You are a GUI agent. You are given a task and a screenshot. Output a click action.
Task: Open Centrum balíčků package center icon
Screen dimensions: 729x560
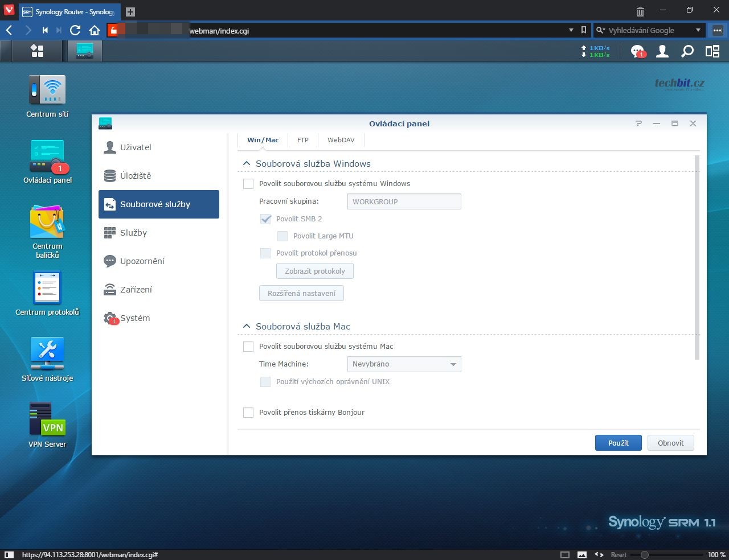click(x=47, y=223)
